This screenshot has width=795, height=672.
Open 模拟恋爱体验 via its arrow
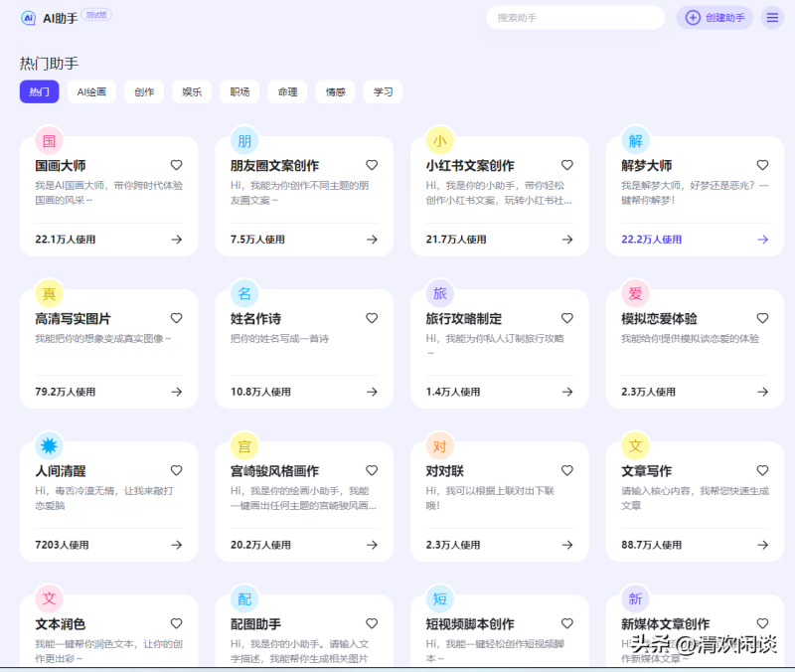pyautogui.click(x=762, y=392)
